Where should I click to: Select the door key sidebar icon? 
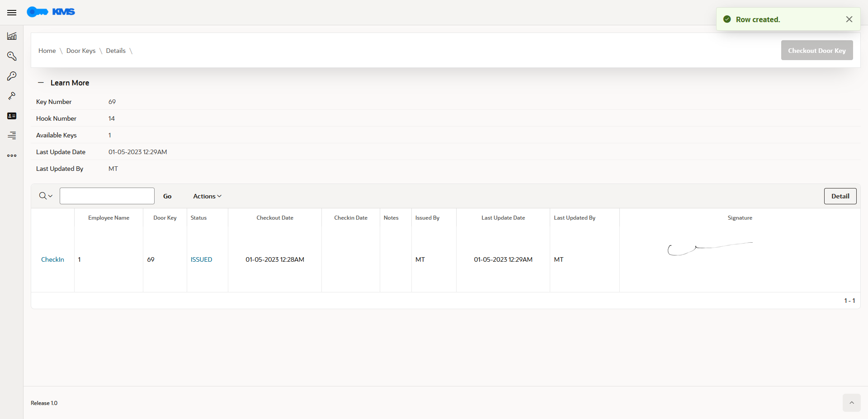point(12,76)
